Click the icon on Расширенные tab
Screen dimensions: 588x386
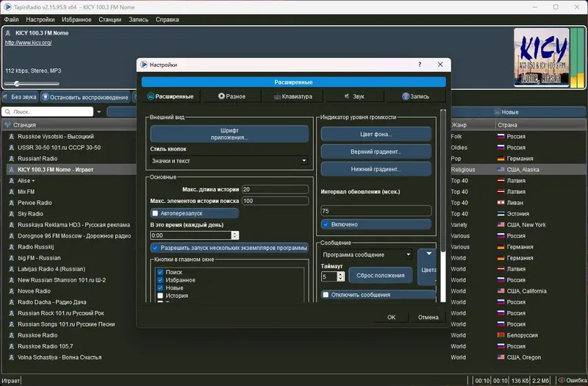coord(151,96)
